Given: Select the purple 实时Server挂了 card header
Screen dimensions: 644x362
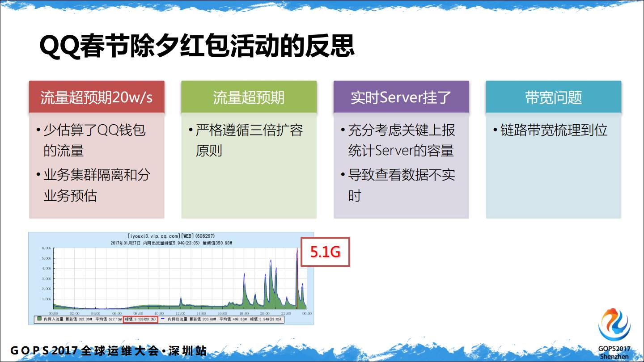Looking at the screenshot, I should pyautogui.click(x=401, y=97).
